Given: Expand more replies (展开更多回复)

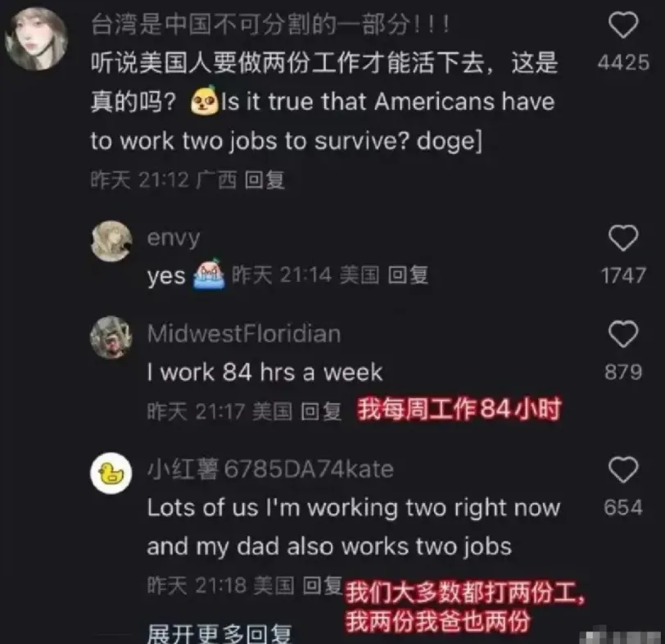Looking at the screenshot, I should (x=219, y=634).
